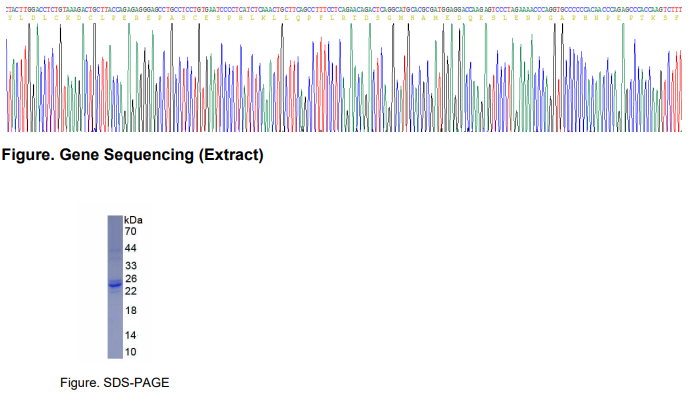Screen dimensions: 689x396
Task: Select the 22 kDa marker label
Action: tap(131, 291)
